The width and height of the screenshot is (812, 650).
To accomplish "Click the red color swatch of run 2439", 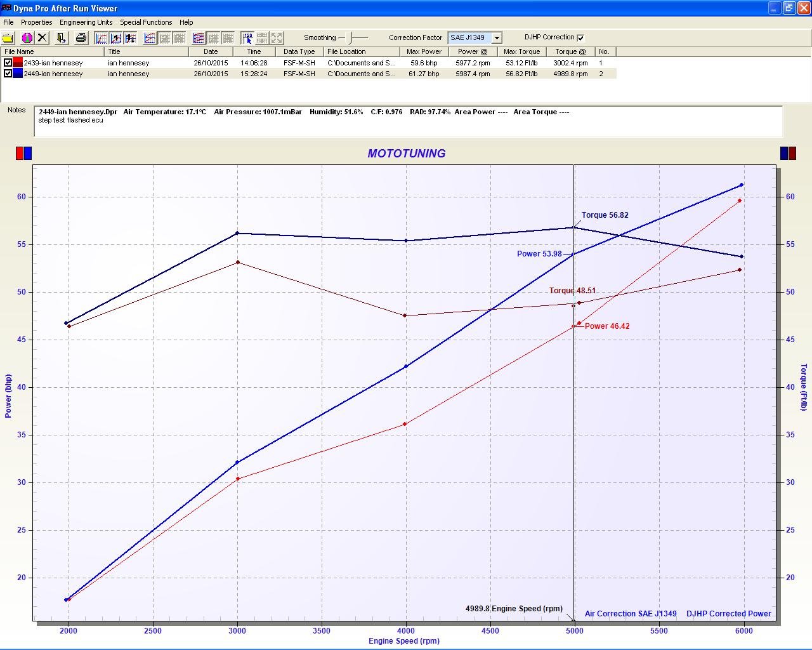I will pos(18,63).
